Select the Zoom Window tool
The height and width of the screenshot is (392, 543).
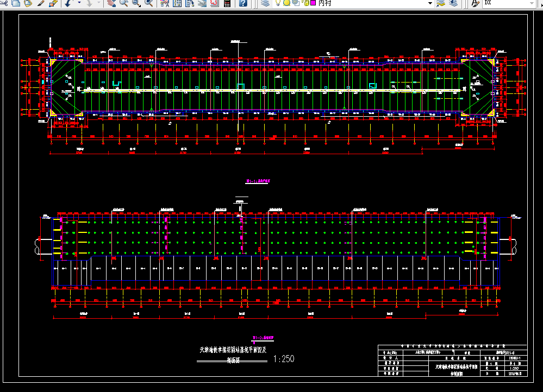[136, 3]
